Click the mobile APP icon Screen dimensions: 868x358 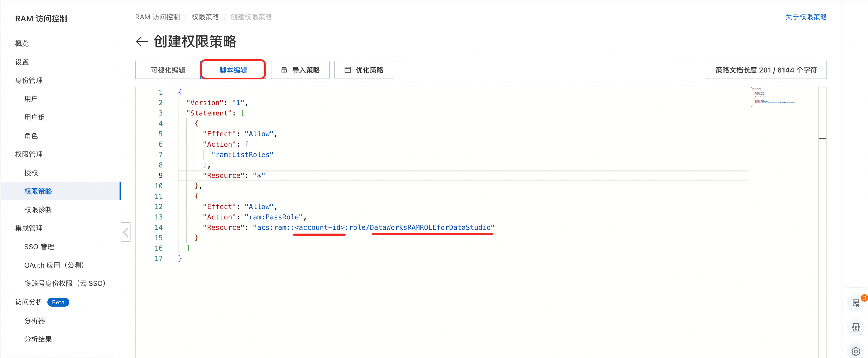coord(856,327)
